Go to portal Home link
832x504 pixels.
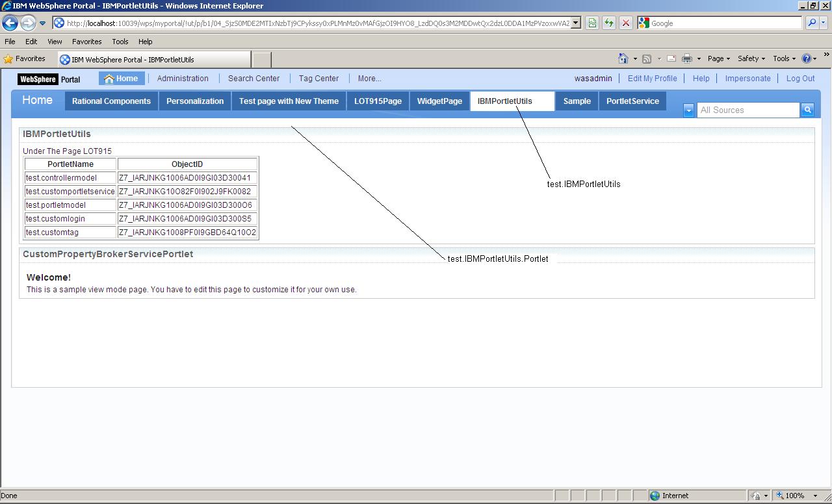coord(122,79)
